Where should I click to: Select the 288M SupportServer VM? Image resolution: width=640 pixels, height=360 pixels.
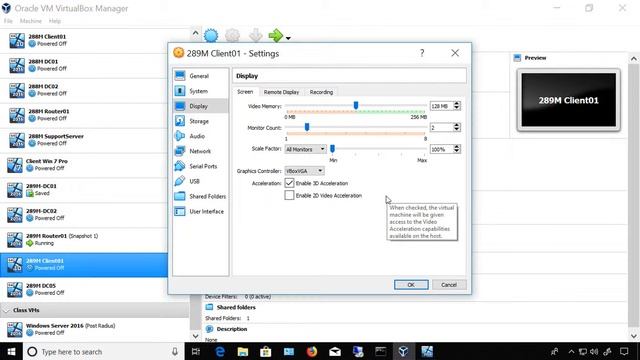pos(95,140)
